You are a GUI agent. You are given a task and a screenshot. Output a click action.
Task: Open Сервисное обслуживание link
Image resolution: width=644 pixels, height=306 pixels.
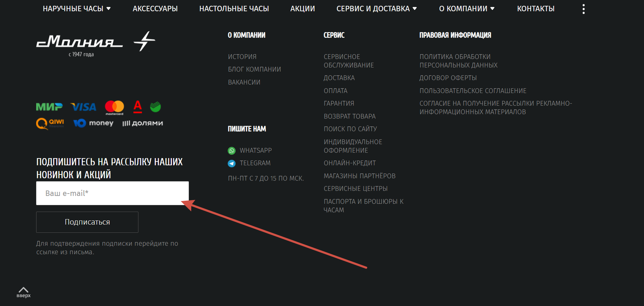click(349, 61)
